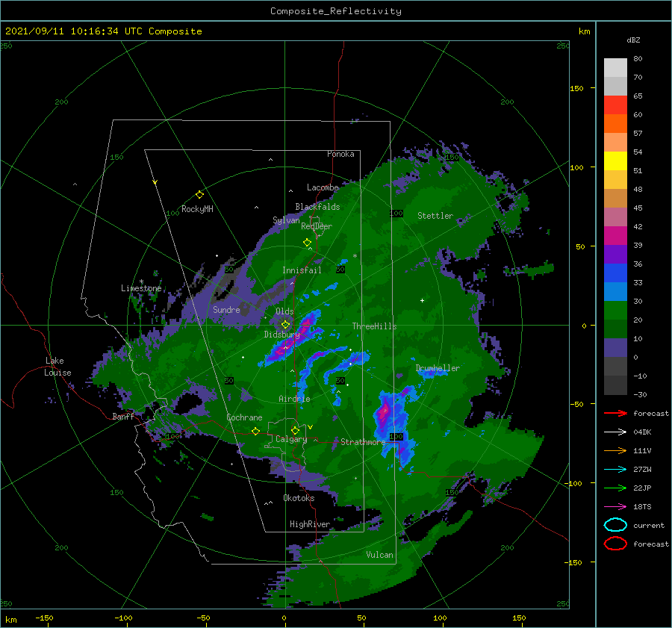Click the RedDeer city label
Screen dimensions: 672x628
[x=317, y=226]
